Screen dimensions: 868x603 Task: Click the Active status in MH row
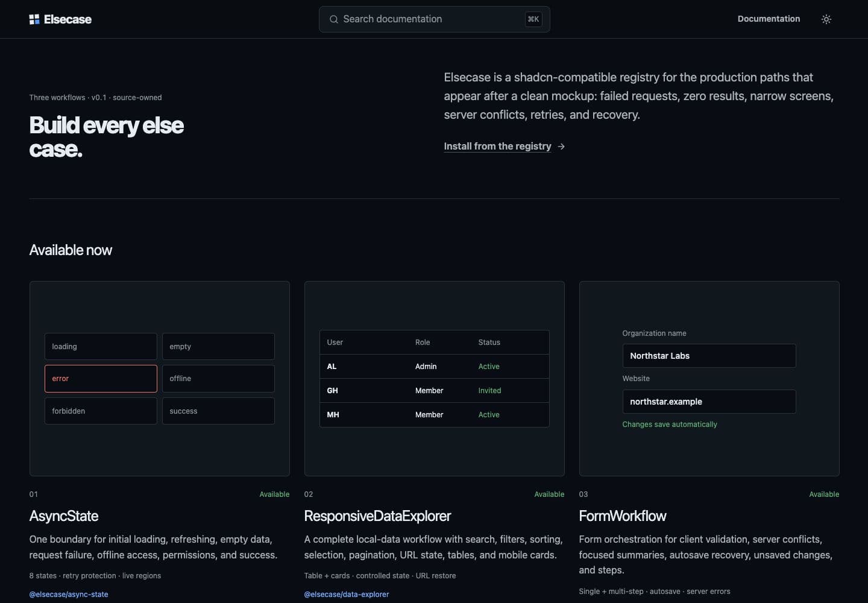point(489,415)
